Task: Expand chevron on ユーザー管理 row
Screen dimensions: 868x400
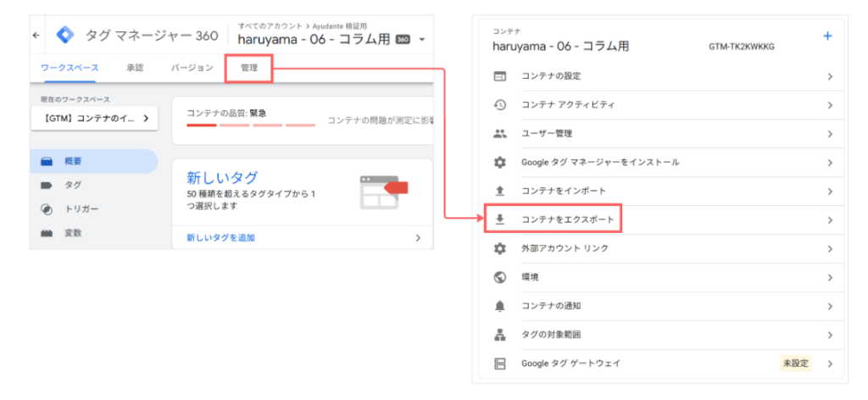Action: pyautogui.click(x=830, y=135)
